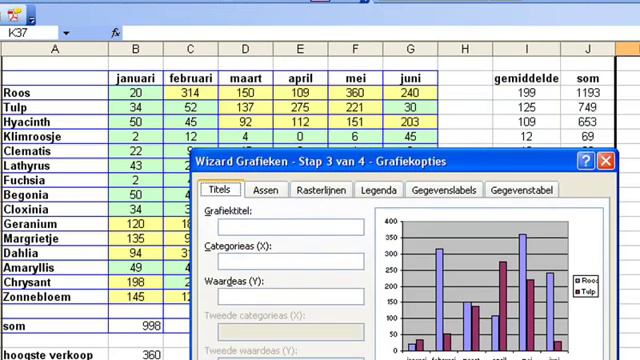Click the januari header cell
The width and height of the screenshot is (640, 360).
coord(136,78)
